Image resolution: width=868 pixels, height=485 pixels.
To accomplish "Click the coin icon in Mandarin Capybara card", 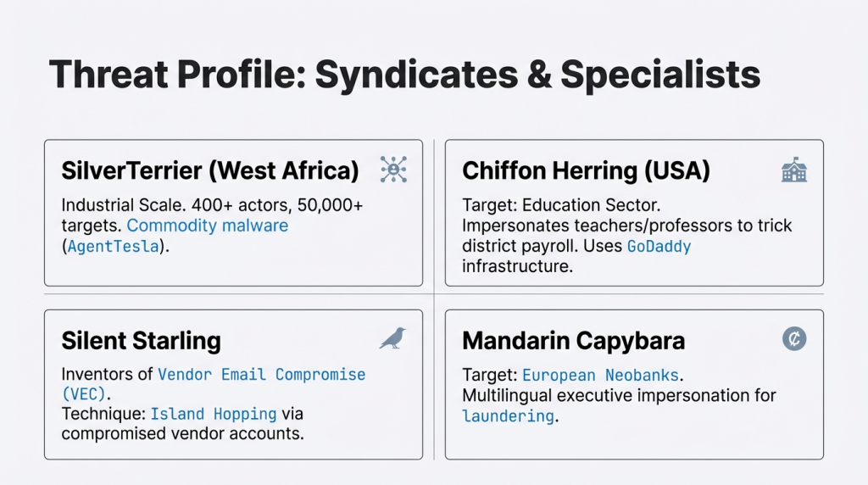I will point(793,339).
